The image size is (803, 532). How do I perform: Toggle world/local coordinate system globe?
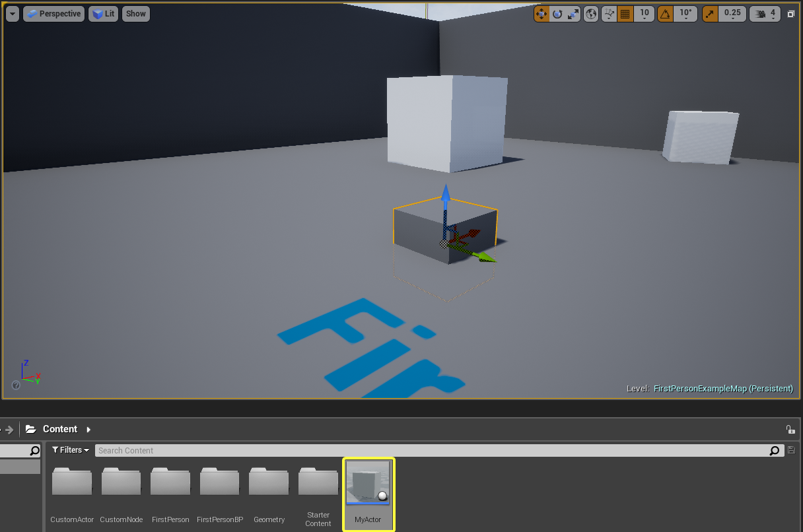(x=592, y=14)
